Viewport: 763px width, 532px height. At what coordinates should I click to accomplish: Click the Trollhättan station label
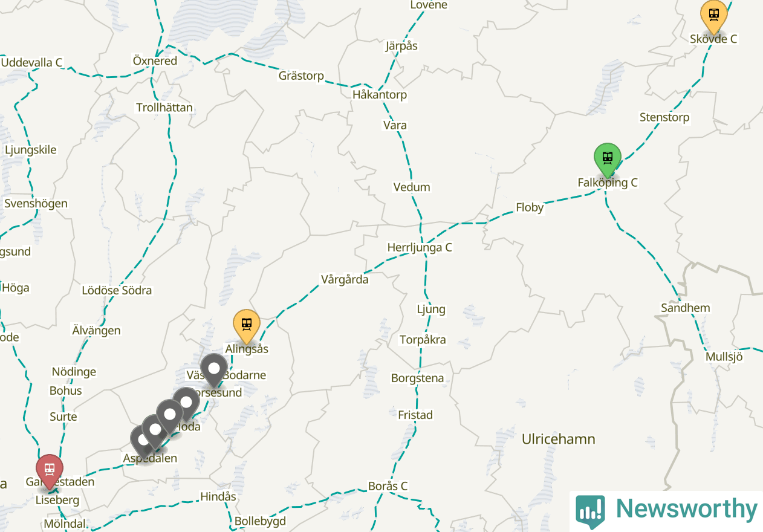click(164, 108)
